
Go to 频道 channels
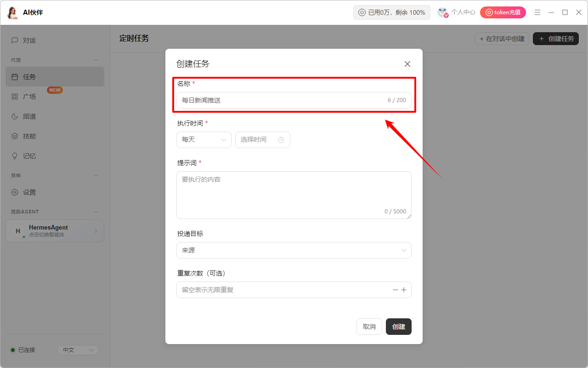click(x=55, y=116)
